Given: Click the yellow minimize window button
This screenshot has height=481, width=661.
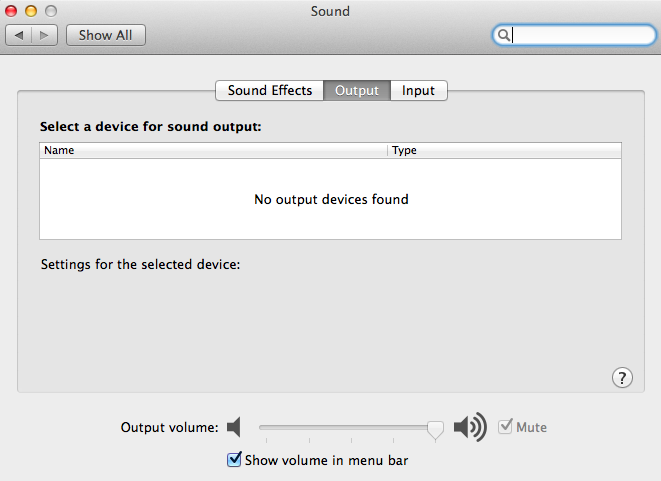Looking at the screenshot, I should click(31, 11).
